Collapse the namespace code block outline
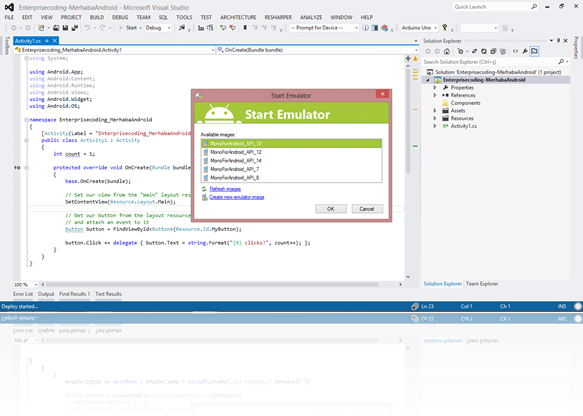This screenshot has height=416, width=583. (x=26, y=120)
